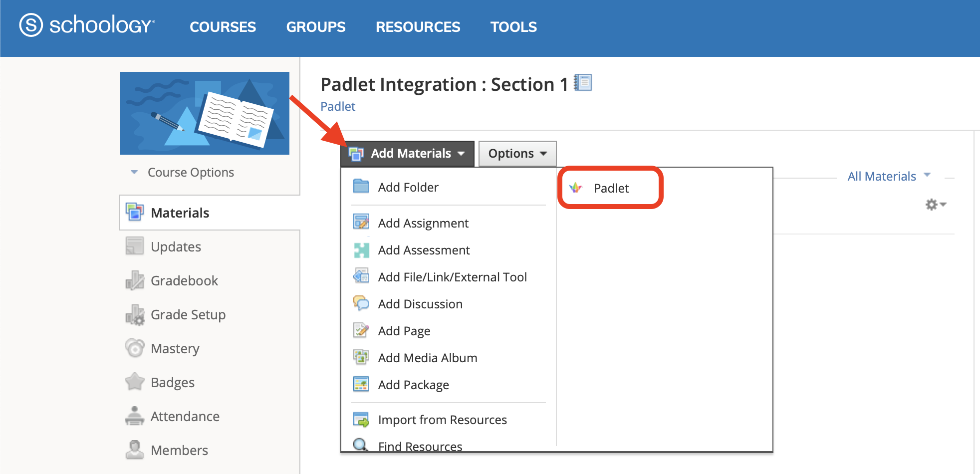Click the Grade Setup sidebar icon

pyautogui.click(x=135, y=314)
